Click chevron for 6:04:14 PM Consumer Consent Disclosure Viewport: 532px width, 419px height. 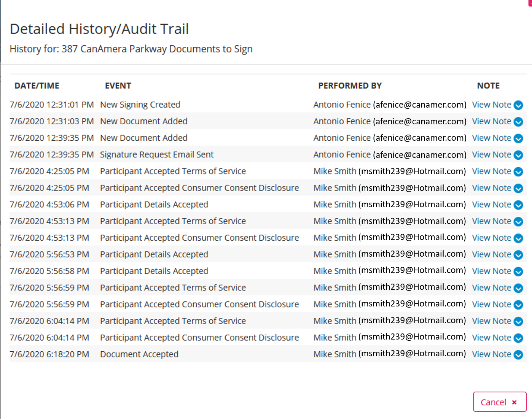pyautogui.click(x=518, y=338)
